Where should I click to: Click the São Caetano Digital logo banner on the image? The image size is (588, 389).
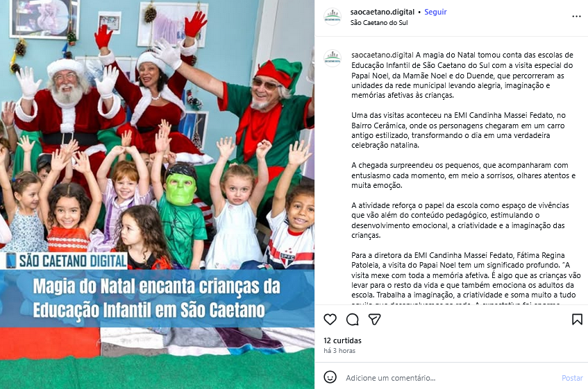(67, 261)
